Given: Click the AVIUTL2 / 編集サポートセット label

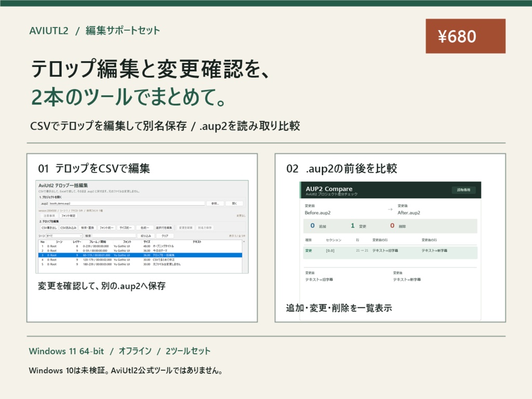Looking at the screenshot, I should pyautogui.click(x=95, y=31).
